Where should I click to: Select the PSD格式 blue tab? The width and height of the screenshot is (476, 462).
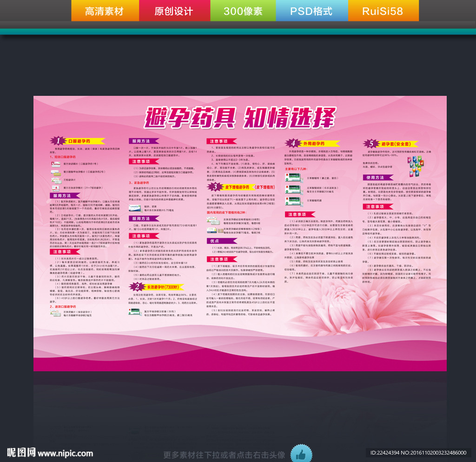(312, 11)
